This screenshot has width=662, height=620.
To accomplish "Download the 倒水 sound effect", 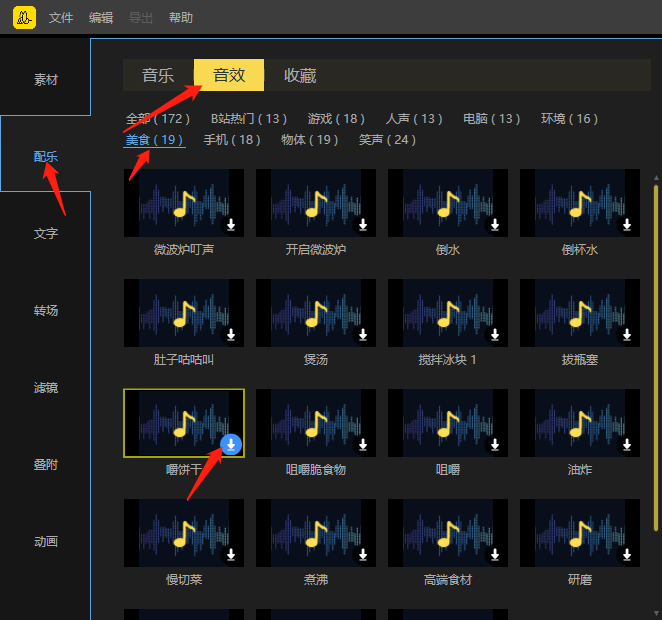I will point(495,225).
